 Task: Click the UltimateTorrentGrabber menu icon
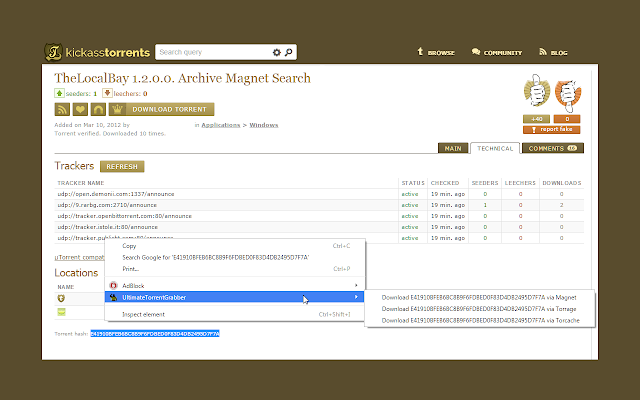[113, 297]
